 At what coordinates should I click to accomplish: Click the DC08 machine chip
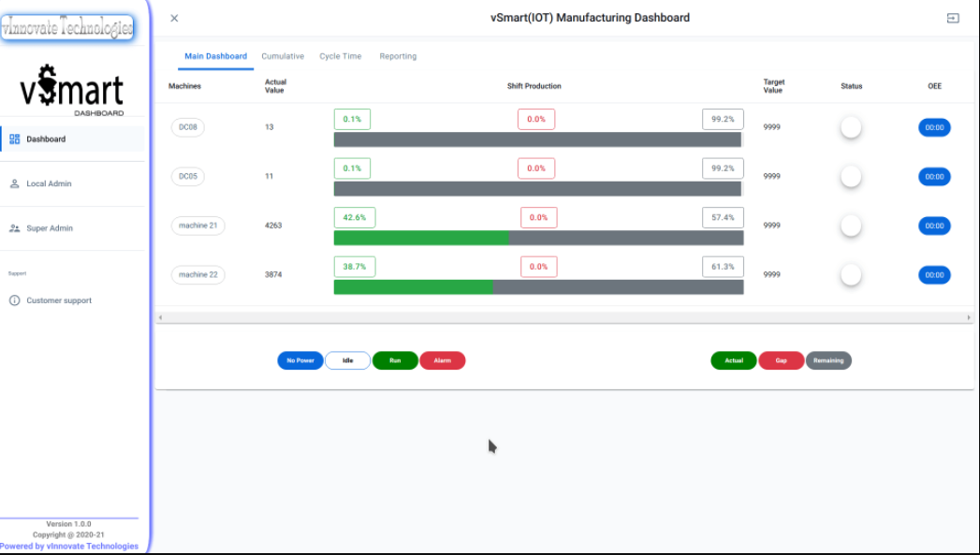tap(187, 127)
